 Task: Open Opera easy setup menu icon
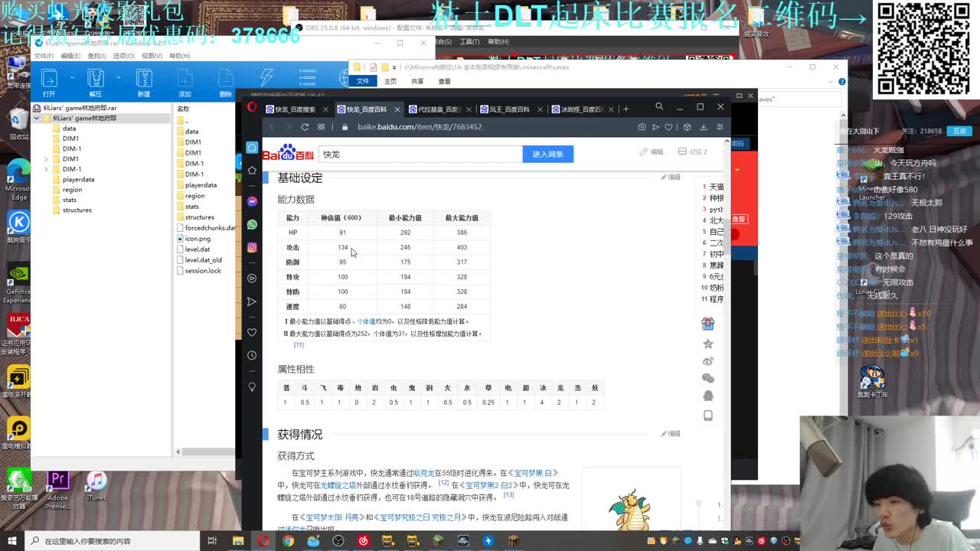point(719,127)
